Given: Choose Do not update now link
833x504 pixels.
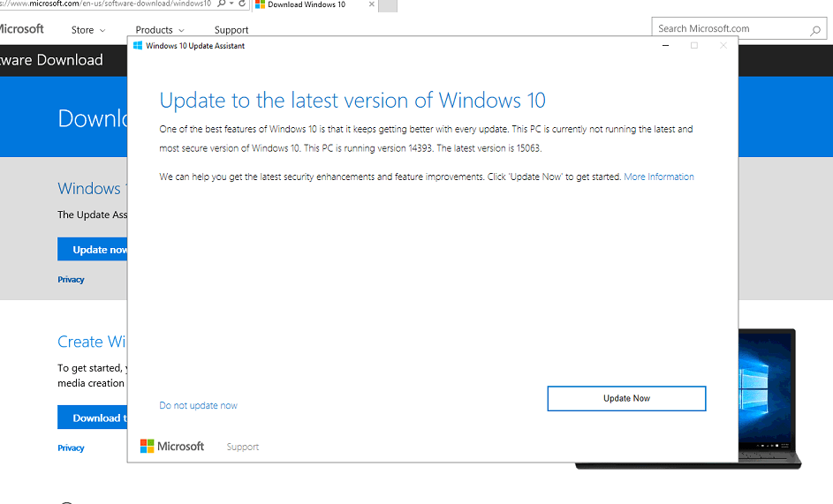Looking at the screenshot, I should click(x=198, y=405).
